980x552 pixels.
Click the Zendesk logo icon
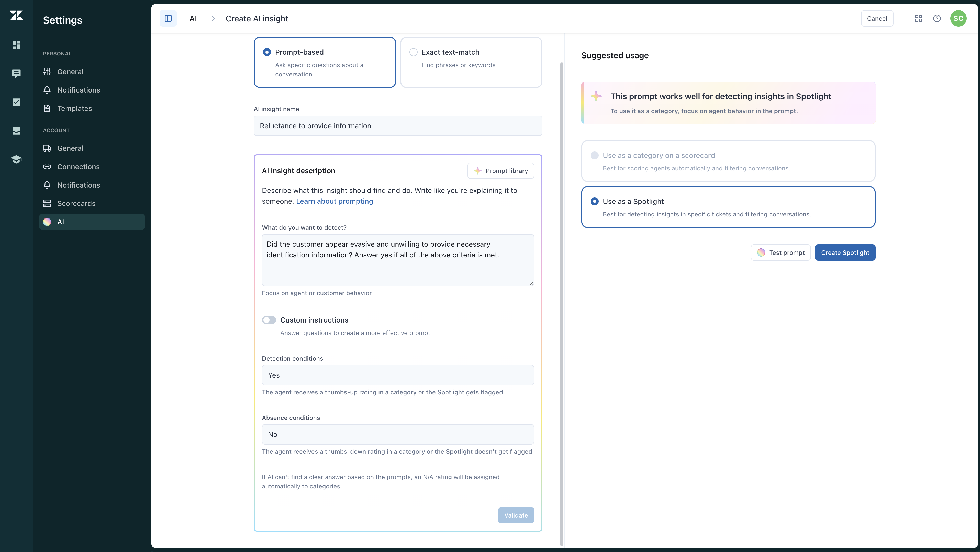pyautogui.click(x=16, y=16)
